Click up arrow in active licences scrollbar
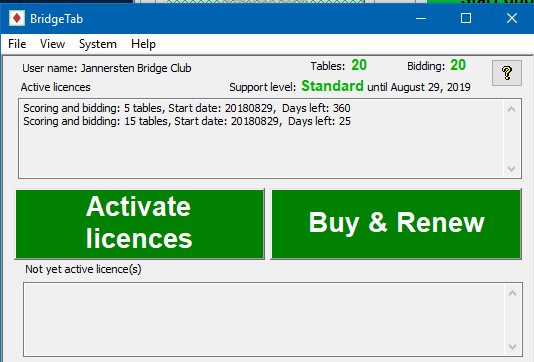Screen dimensions: 534x362 tap(511, 109)
